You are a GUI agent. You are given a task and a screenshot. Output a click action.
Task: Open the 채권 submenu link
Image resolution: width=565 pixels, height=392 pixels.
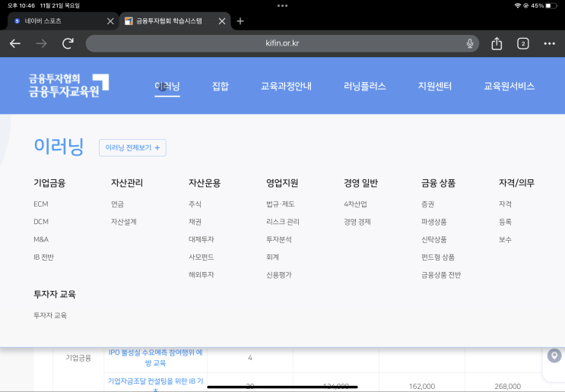(195, 222)
